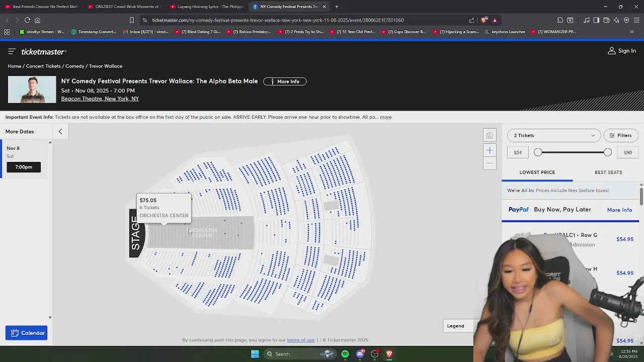Click the Sign In user icon
Viewport: 644px width, 362px height.
[612, 51]
